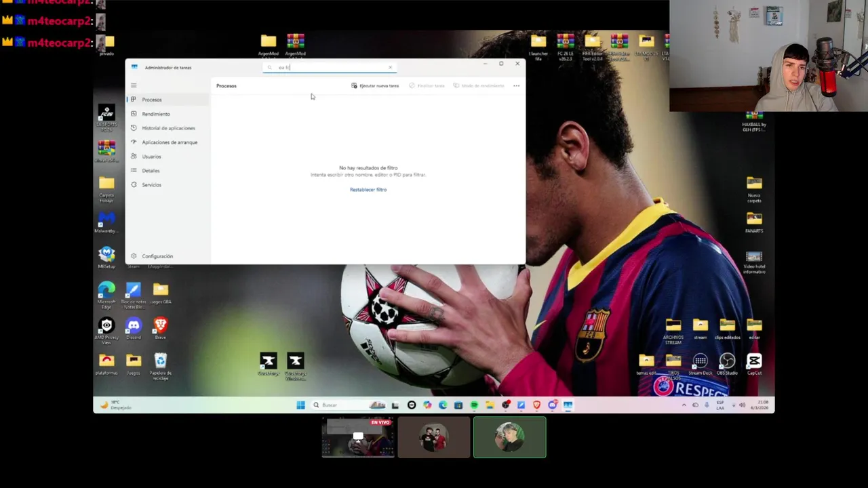Select the Microsoft Edge desktop shortcut
Viewport: 868px width, 488px height.
106,296
